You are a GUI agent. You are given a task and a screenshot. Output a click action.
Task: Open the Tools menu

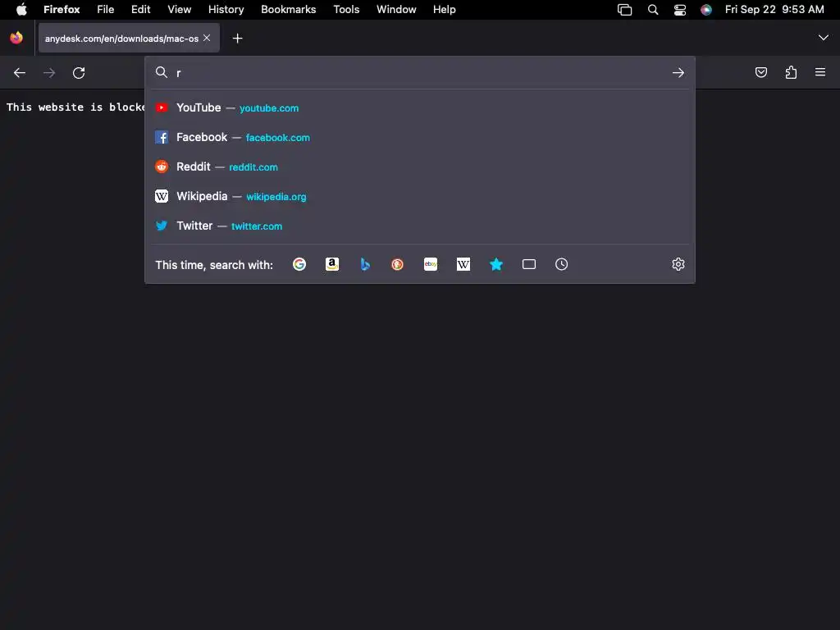point(347,10)
